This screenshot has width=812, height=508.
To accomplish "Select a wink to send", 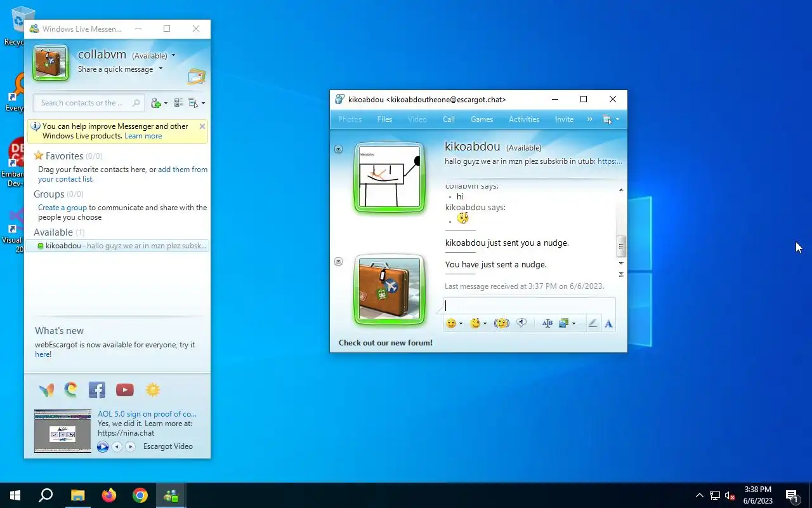I will pos(475,323).
